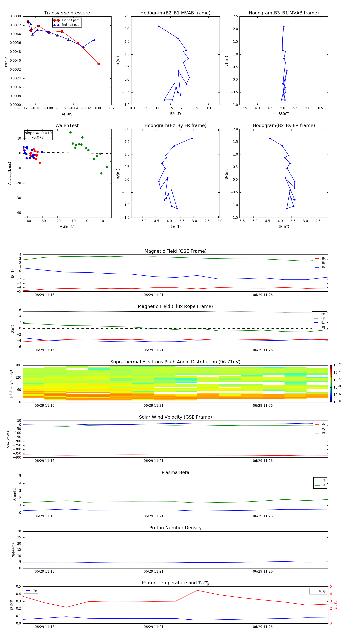The image size is (351, 644).
Task: Click the "06/29 11:26" tick under Proton Number Density
Action: tap(262, 571)
